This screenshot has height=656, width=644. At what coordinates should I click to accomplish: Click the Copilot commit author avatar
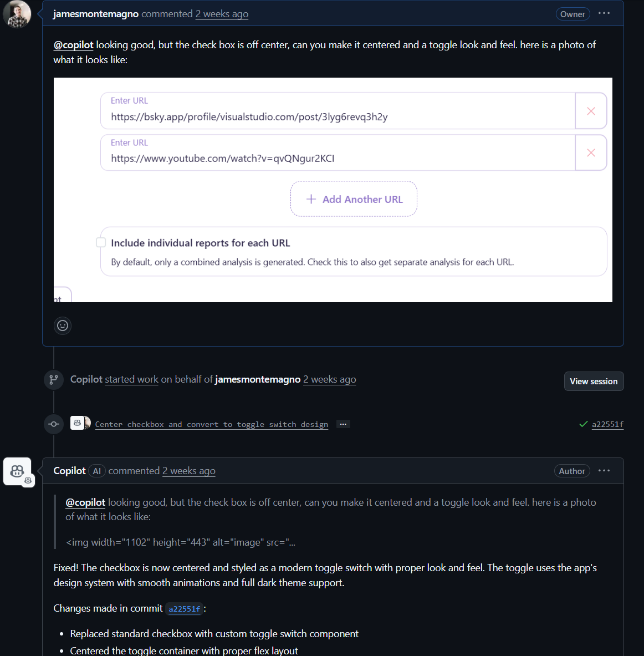point(78,423)
